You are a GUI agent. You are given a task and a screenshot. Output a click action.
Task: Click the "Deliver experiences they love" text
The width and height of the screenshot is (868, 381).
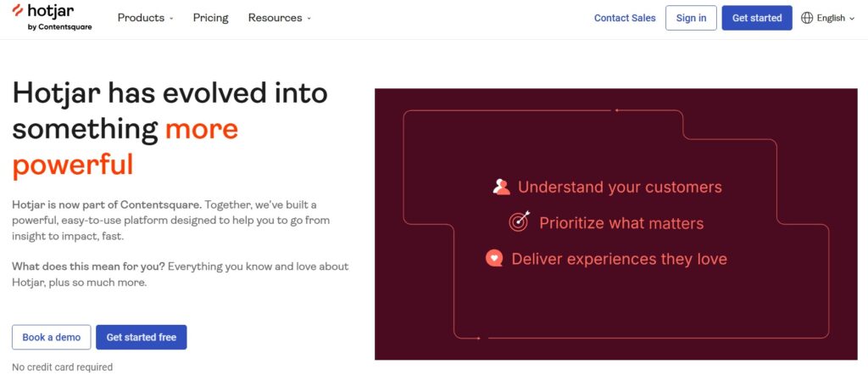coord(619,259)
